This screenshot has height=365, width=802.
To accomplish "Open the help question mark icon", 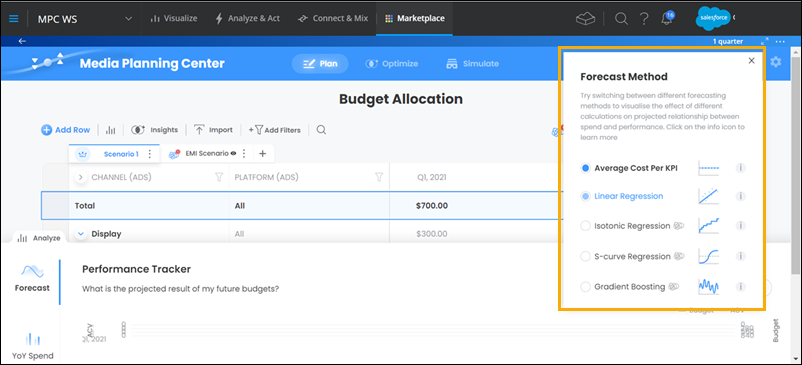I will pos(644,19).
